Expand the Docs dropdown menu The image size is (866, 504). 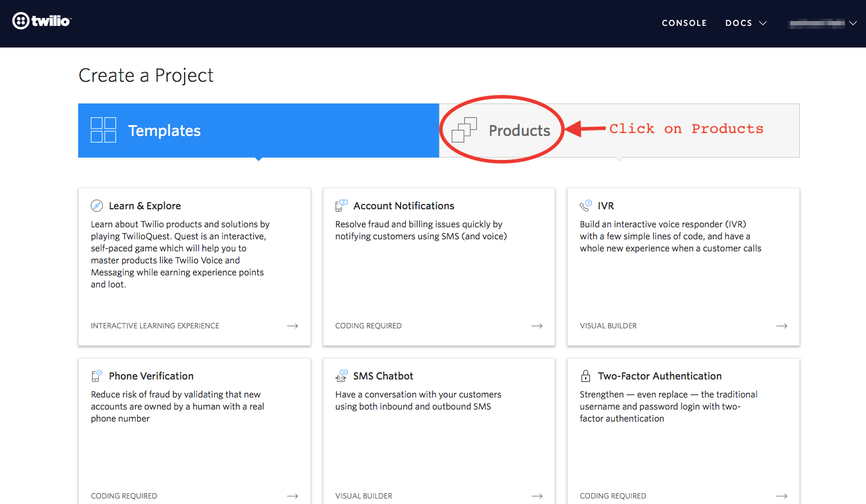746,23
